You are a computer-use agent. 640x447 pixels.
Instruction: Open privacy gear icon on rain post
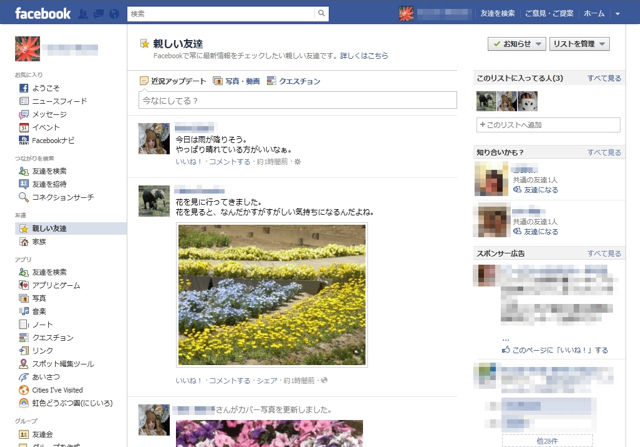[298, 162]
